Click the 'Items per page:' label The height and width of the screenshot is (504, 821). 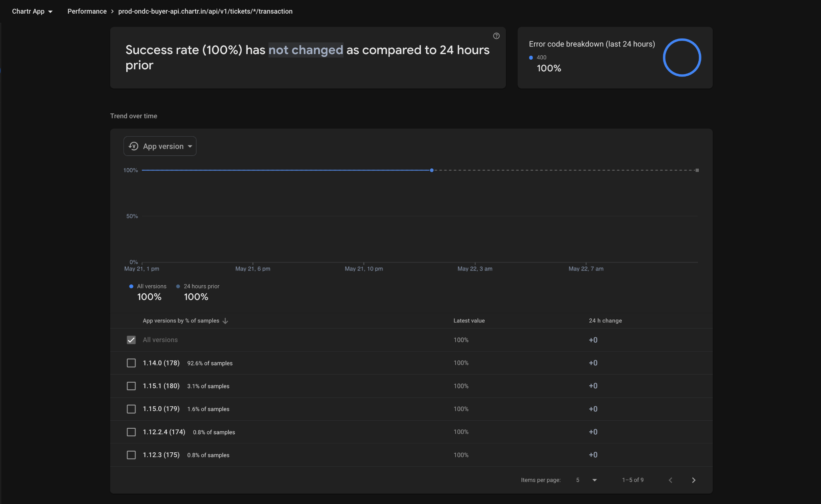coord(541,480)
